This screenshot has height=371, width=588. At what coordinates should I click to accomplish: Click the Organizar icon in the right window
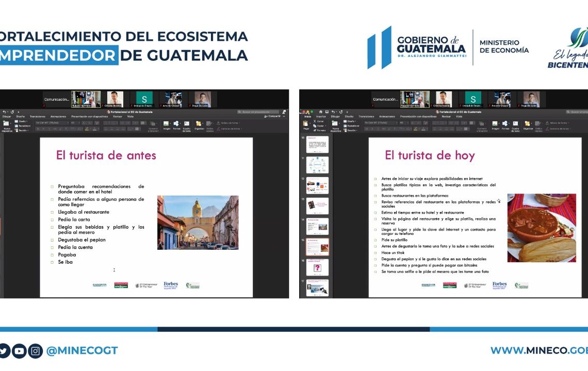pyautogui.click(x=528, y=124)
